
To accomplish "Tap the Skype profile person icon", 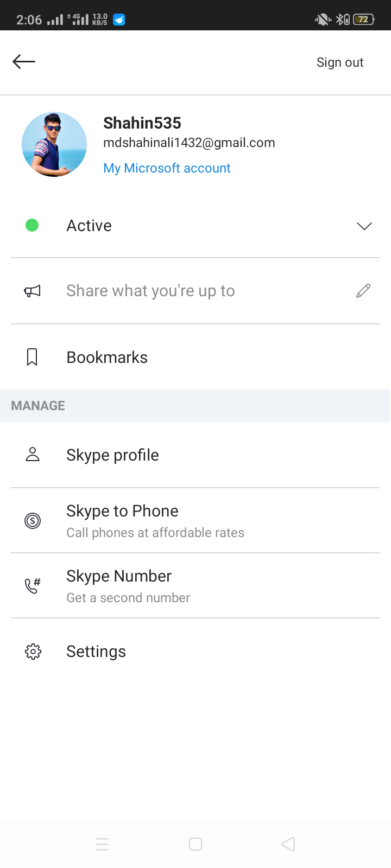I will point(33,455).
